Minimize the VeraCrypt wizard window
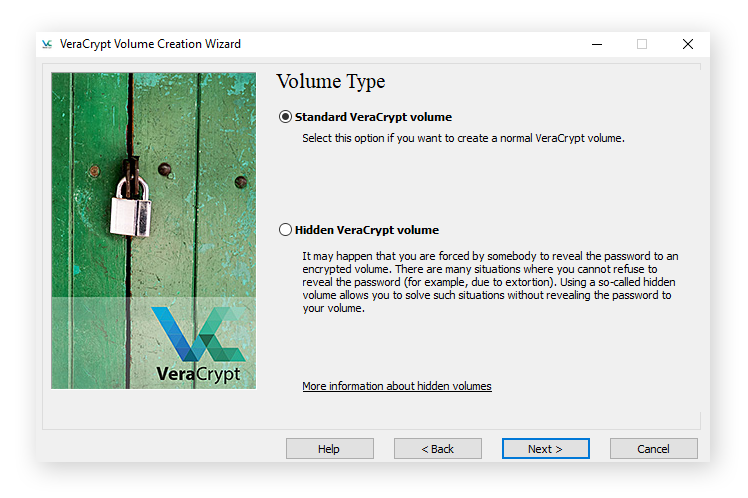 (x=597, y=44)
